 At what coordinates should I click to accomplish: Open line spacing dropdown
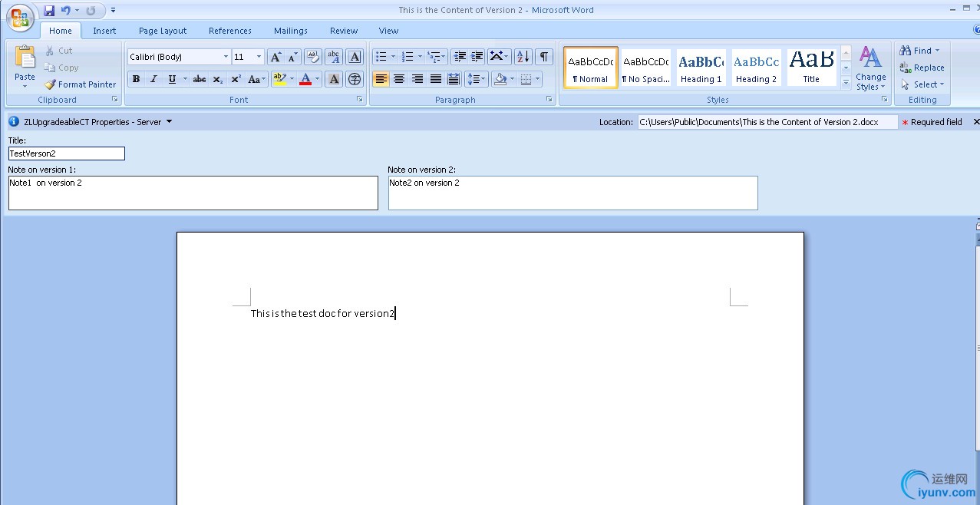477,79
